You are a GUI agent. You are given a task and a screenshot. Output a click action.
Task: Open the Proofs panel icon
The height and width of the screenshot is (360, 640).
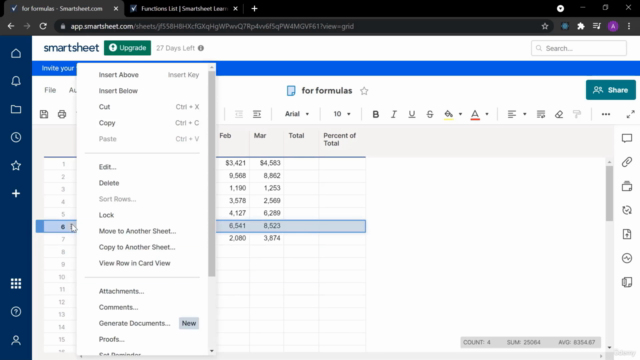click(627, 186)
